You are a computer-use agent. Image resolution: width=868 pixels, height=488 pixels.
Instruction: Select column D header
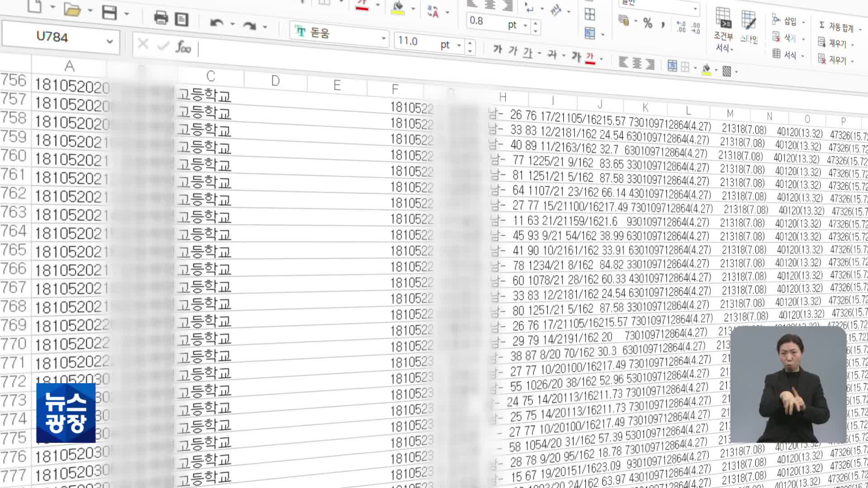tap(275, 81)
